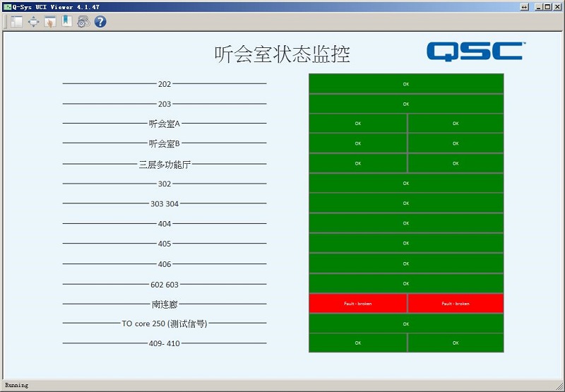Click right OK status of 听会室B

pos(456,143)
